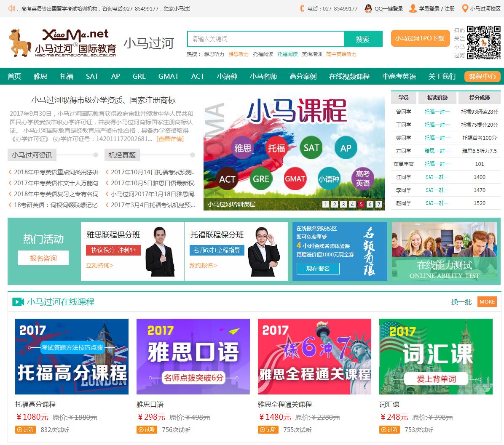
Task: Click 试听 button under 雅思全程通关课程
Action: 268,429
